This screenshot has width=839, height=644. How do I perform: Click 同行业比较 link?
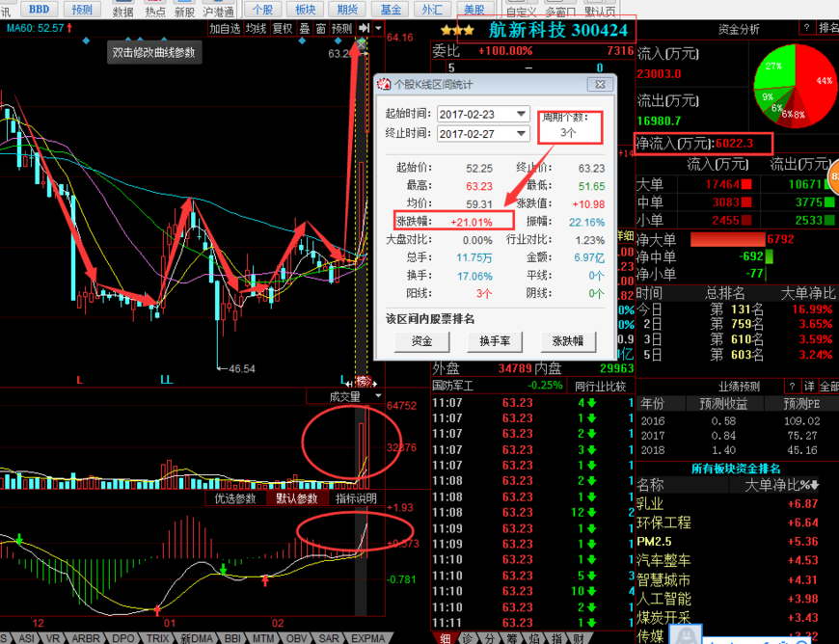click(x=601, y=387)
